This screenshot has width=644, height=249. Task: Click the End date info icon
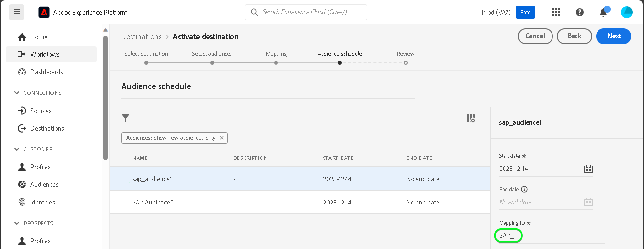tap(524, 189)
